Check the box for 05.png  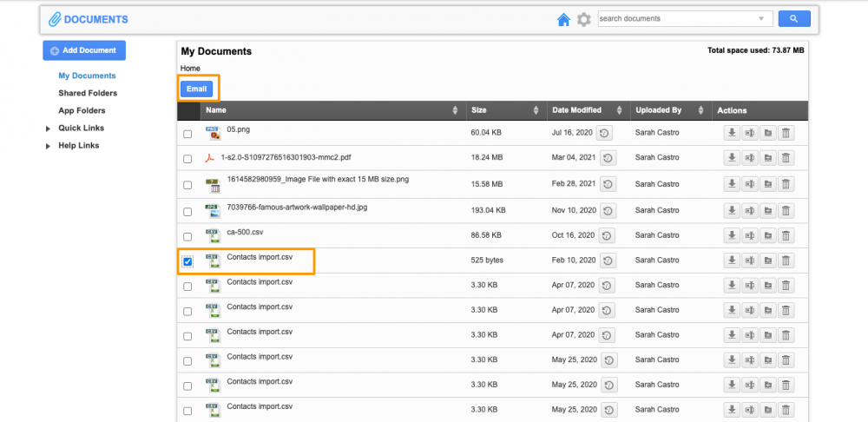click(x=187, y=134)
